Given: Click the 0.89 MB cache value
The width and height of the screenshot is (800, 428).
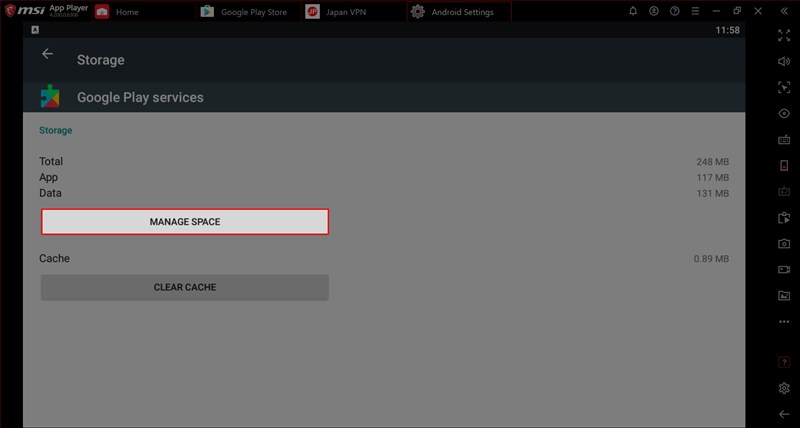Looking at the screenshot, I should [x=711, y=259].
